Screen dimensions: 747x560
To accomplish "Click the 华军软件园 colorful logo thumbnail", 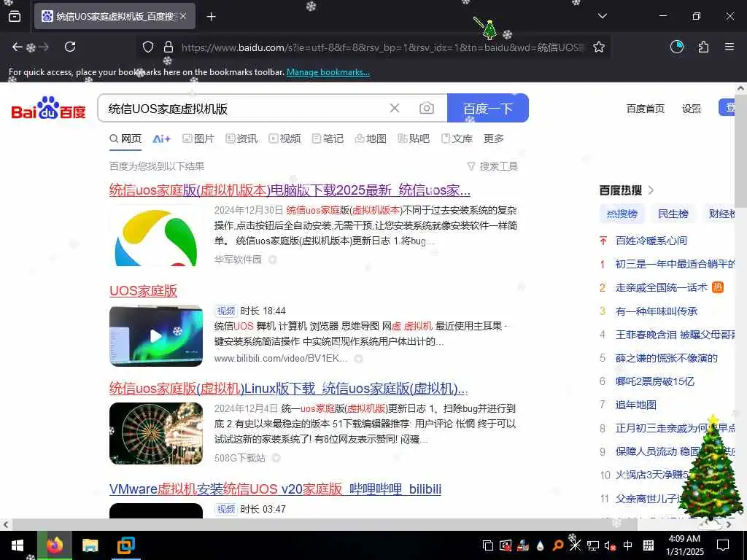I will coord(156,236).
